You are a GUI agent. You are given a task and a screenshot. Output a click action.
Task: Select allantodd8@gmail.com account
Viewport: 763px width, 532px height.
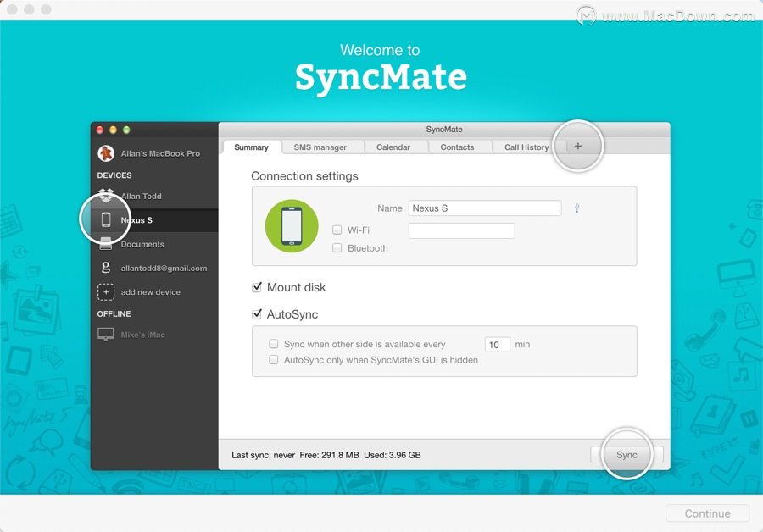coord(164,268)
